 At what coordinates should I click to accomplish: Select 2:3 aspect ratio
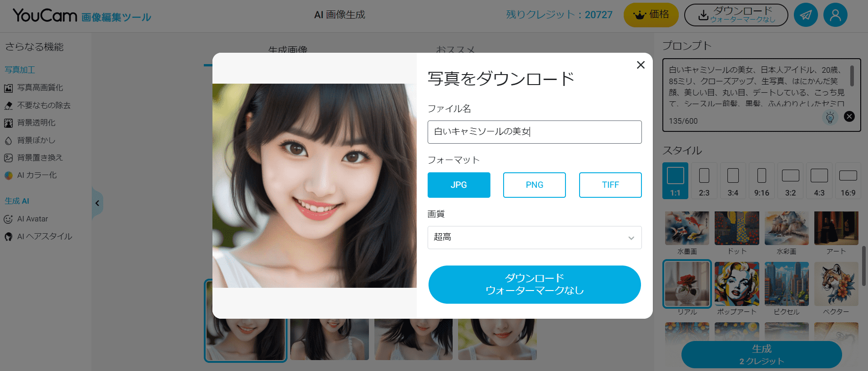pyautogui.click(x=704, y=180)
